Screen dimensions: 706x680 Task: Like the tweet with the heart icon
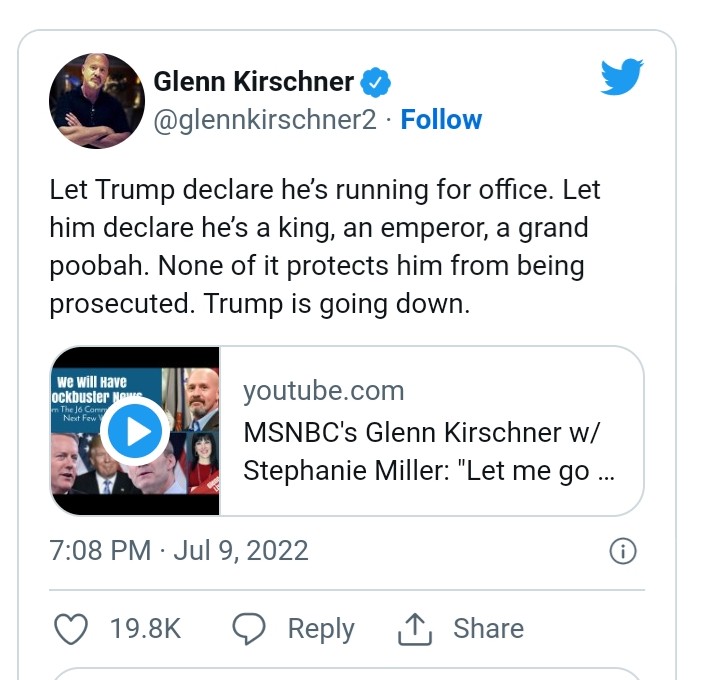point(69,628)
